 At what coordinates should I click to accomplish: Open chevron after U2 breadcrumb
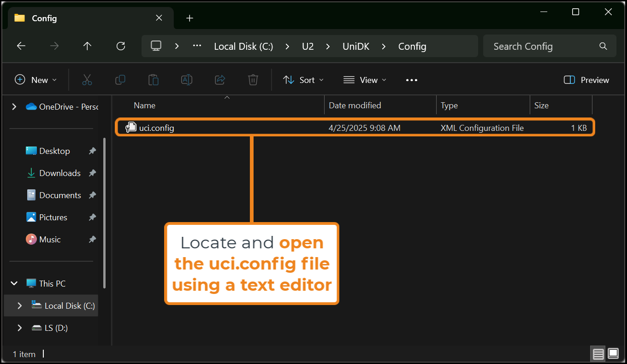coord(328,46)
